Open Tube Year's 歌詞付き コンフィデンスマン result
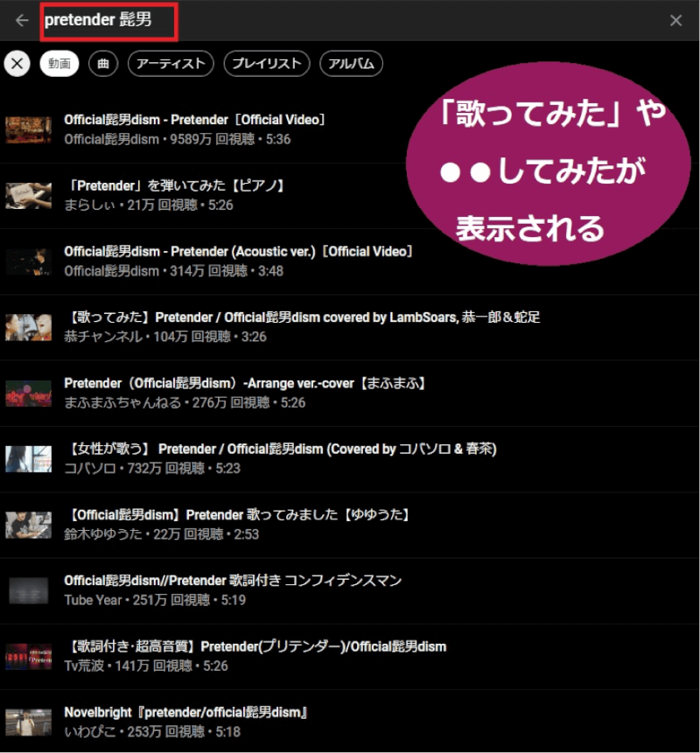 [233, 581]
